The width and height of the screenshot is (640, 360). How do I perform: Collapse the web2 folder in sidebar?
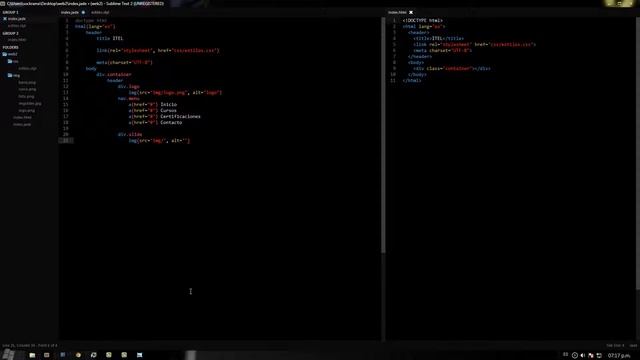point(5,54)
